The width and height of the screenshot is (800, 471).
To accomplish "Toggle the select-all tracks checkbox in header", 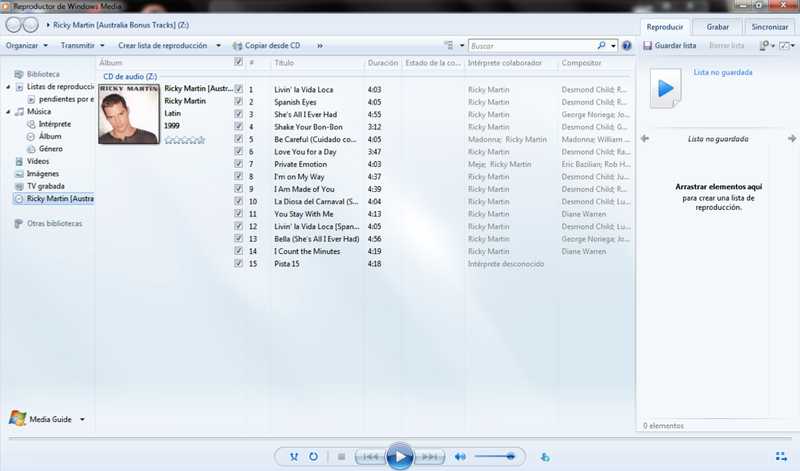I will (x=238, y=62).
